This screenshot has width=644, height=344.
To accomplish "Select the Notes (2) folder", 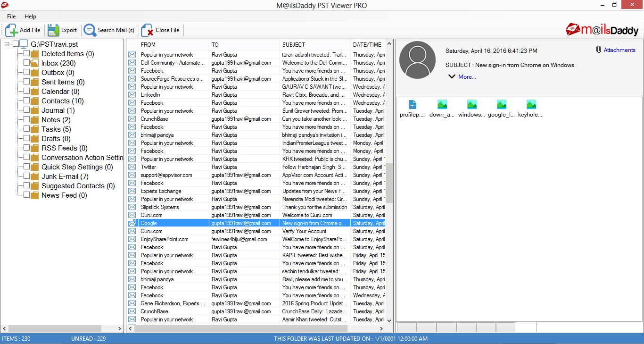I will [56, 120].
